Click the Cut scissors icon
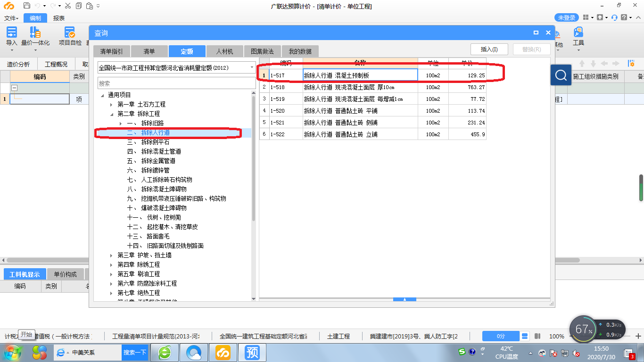This screenshot has width=644, height=362. [x=67, y=6]
